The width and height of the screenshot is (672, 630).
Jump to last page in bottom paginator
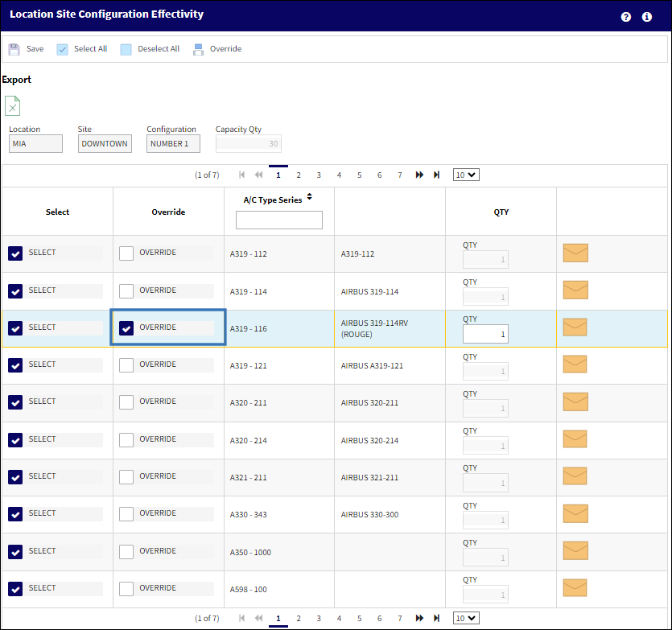pos(436,618)
